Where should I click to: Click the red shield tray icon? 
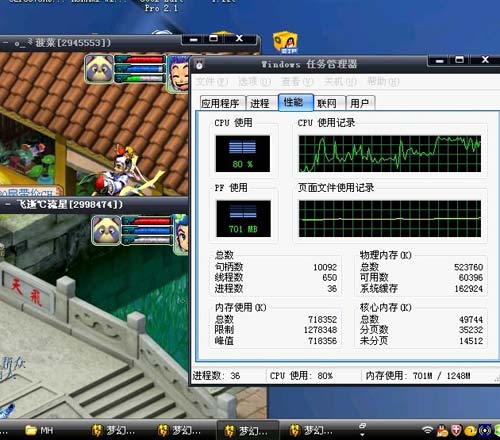(456, 430)
